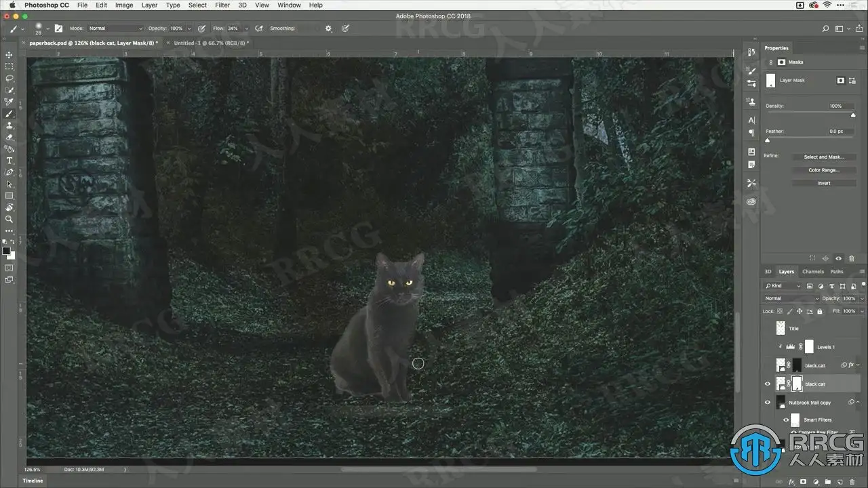
Task: Open the Creative Cloud Libraries panel icon
Action: click(751, 201)
